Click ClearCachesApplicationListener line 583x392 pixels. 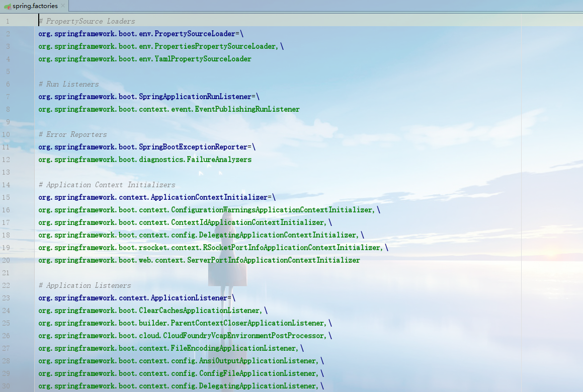pos(153,310)
